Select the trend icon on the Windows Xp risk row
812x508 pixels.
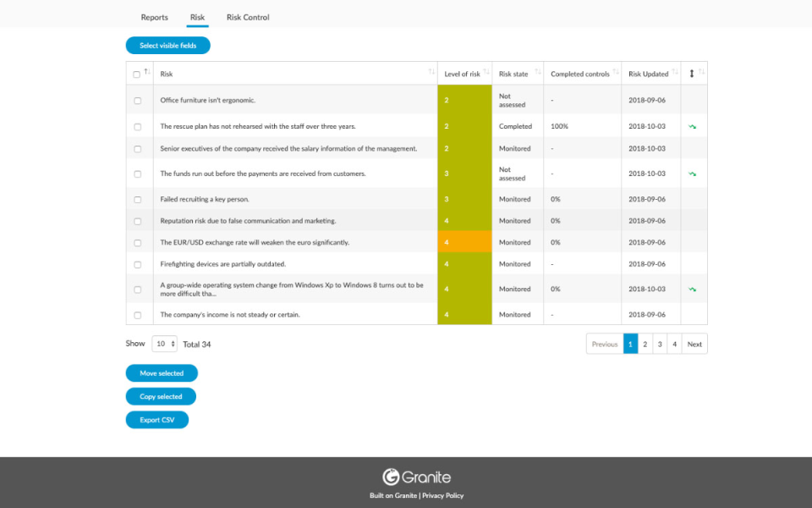694,289
